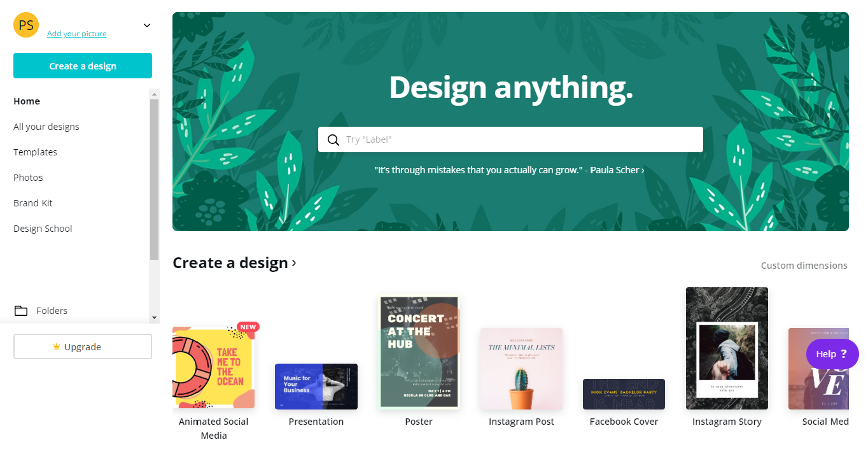Click the Create a design button
Image resolution: width=868 pixels, height=470 pixels.
tap(83, 66)
